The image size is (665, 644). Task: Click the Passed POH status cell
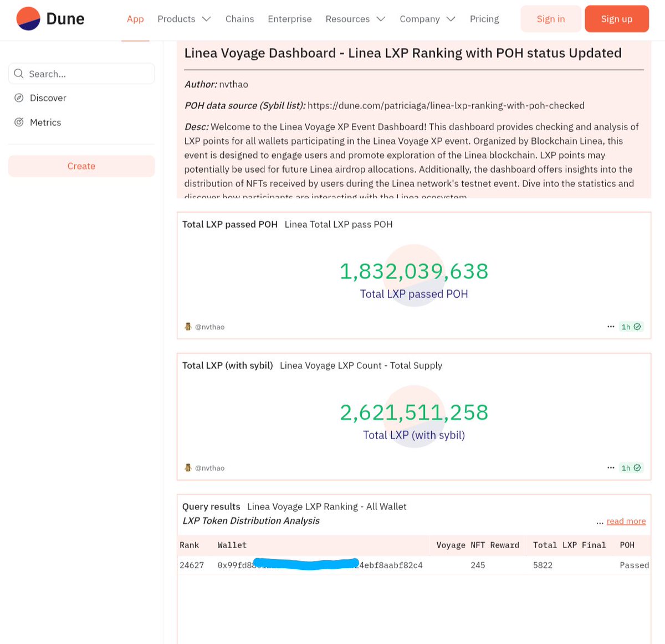pyautogui.click(x=634, y=565)
